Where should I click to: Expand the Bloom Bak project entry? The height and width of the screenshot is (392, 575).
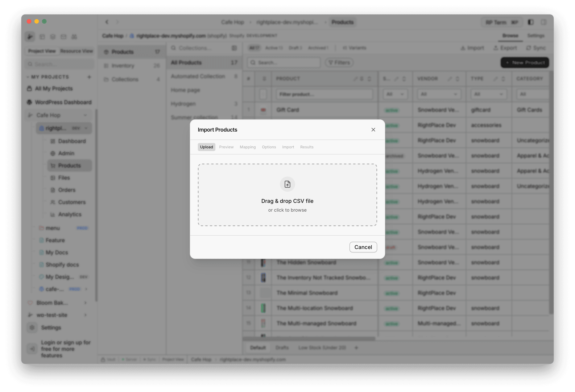[85, 302]
